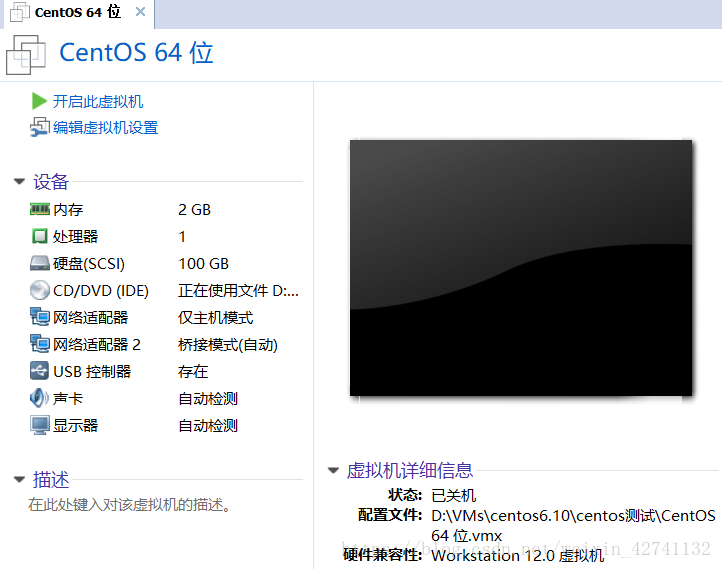
Task: Select the 网络适配器 label showing 仅主机模式
Action: coord(90,317)
